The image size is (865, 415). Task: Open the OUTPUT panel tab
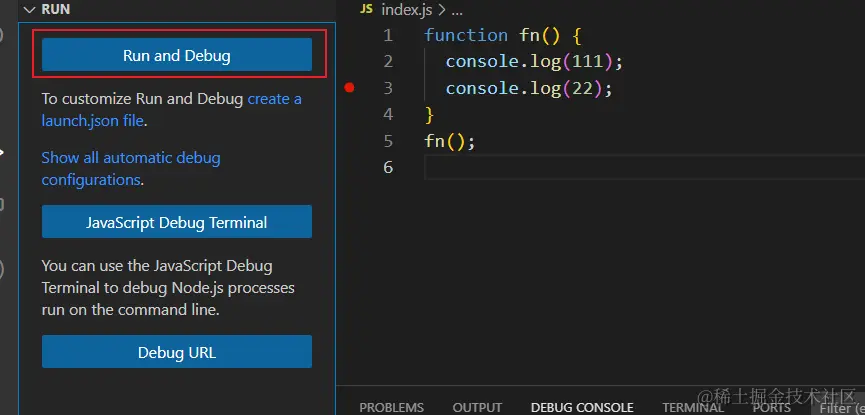pyautogui.click(x=477, y=407)
